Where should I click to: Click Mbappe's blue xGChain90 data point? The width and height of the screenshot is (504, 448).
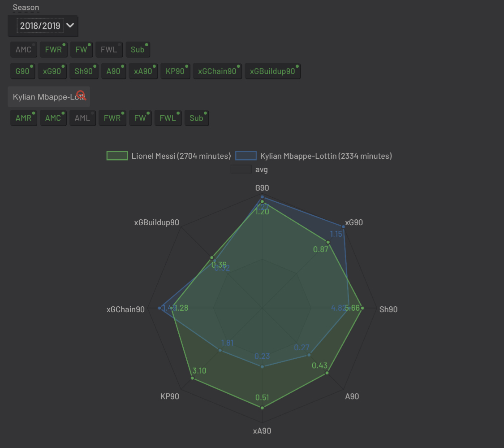tap(159, 308)
